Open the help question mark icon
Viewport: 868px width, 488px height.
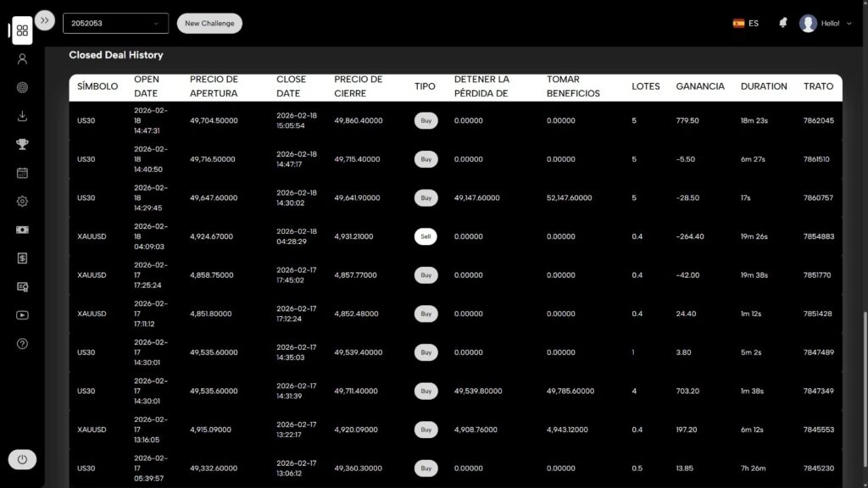point(22,343)
